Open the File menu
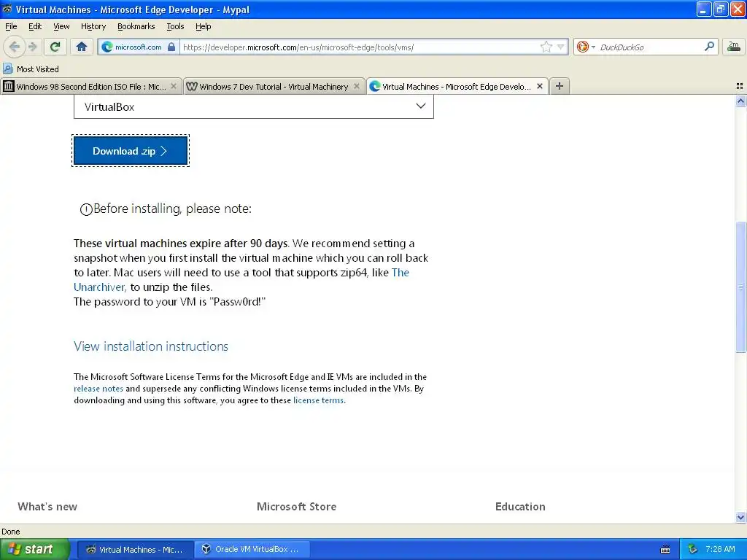 pyautogui.click(x=11, y=26)
